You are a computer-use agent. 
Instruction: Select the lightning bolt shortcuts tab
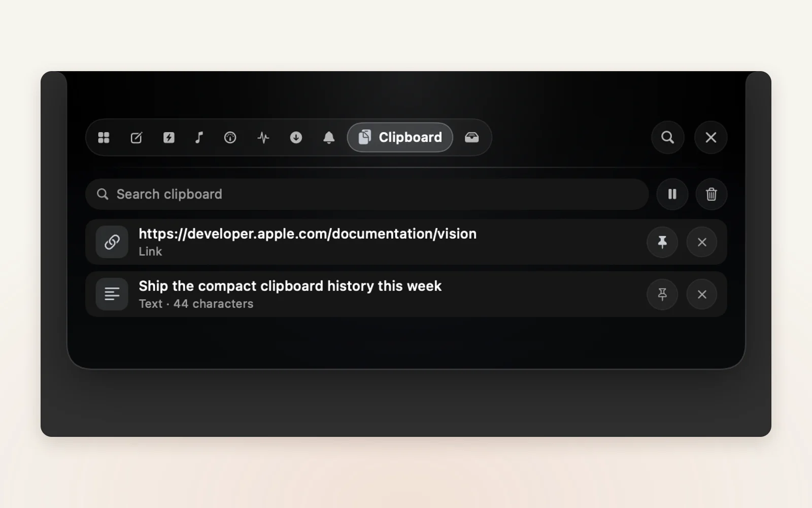(x=169, y=138)
